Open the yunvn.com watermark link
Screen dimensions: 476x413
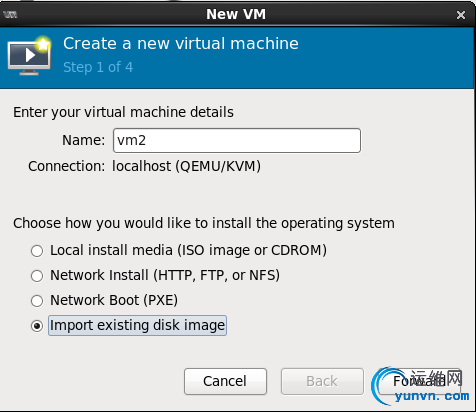[x=432, y=396]
